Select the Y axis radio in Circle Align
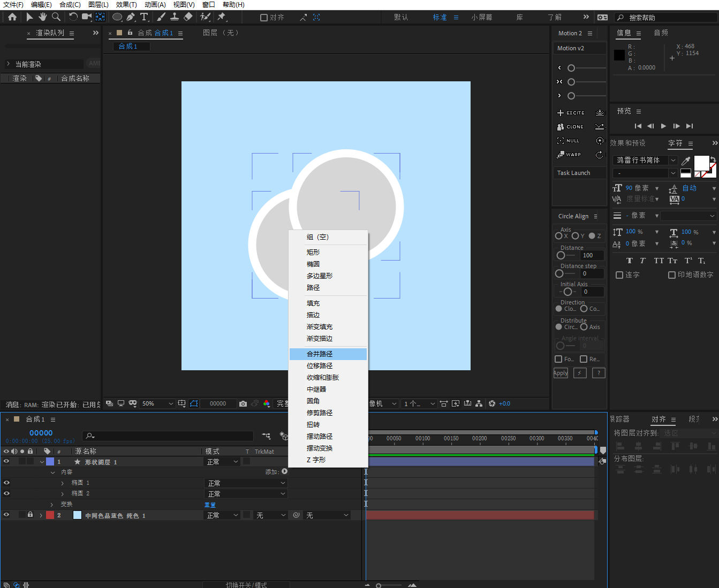The width and height of the screenshot is (719, 588). (x=575, y=236)
